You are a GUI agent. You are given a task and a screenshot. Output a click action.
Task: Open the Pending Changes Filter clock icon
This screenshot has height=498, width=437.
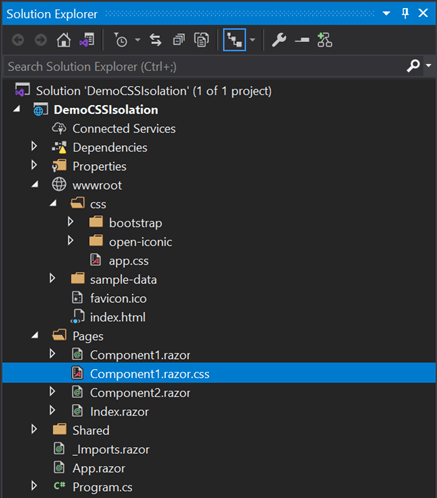(x=121, y=40)
